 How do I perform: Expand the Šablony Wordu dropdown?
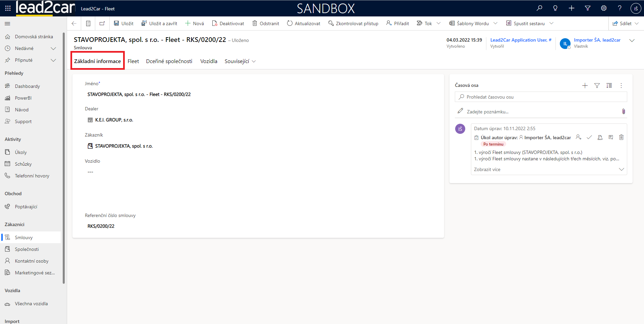tap(495, 23)
